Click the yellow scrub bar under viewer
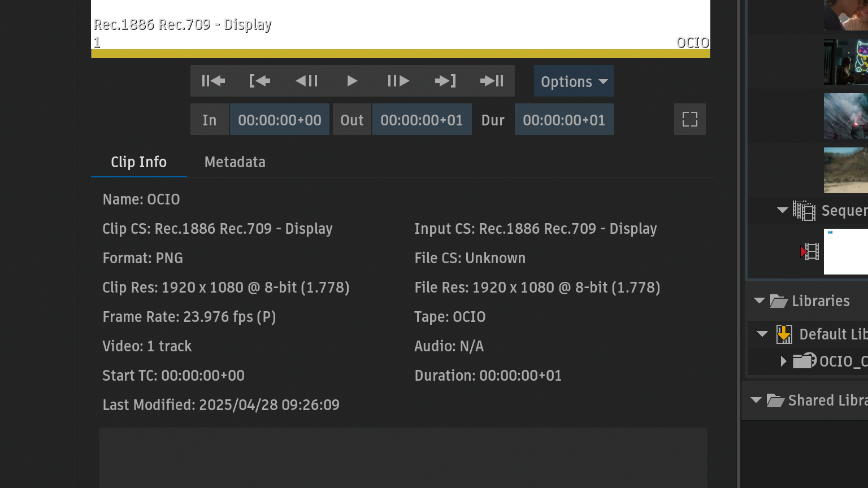 [x=400, y=54]
